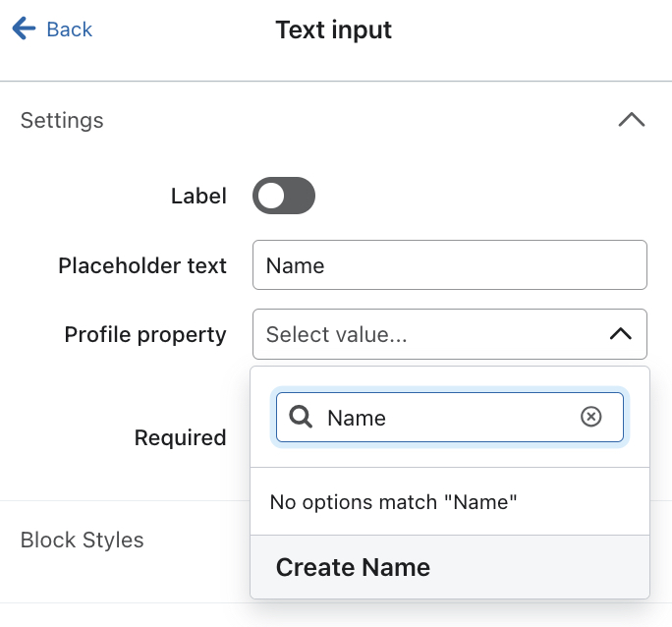Click the Profile property caption
This screenshot has height=627, width=672.
(145, 334)
